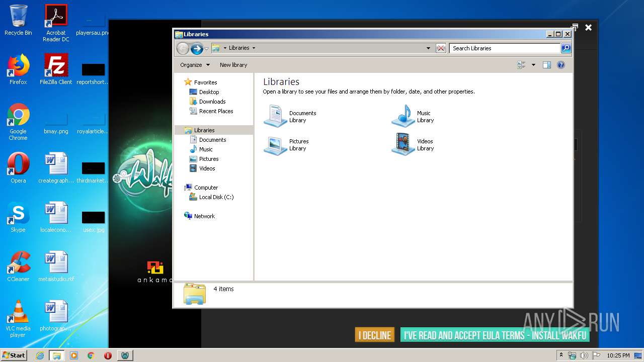The height and width of the screenshot is (362, 644).
Task: Select Downloads under Favorites
Action: pos(212,102)
